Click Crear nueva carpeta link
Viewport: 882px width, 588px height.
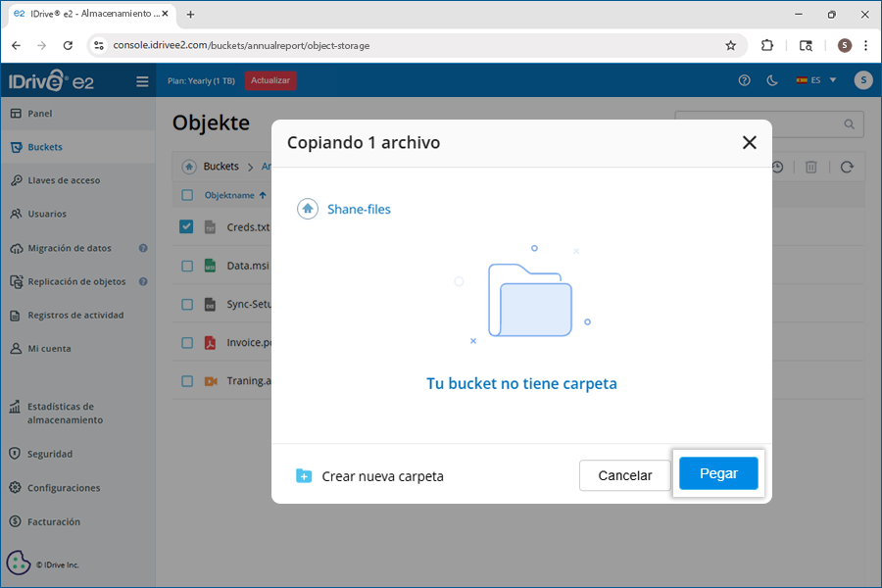[x=382, y=476]
